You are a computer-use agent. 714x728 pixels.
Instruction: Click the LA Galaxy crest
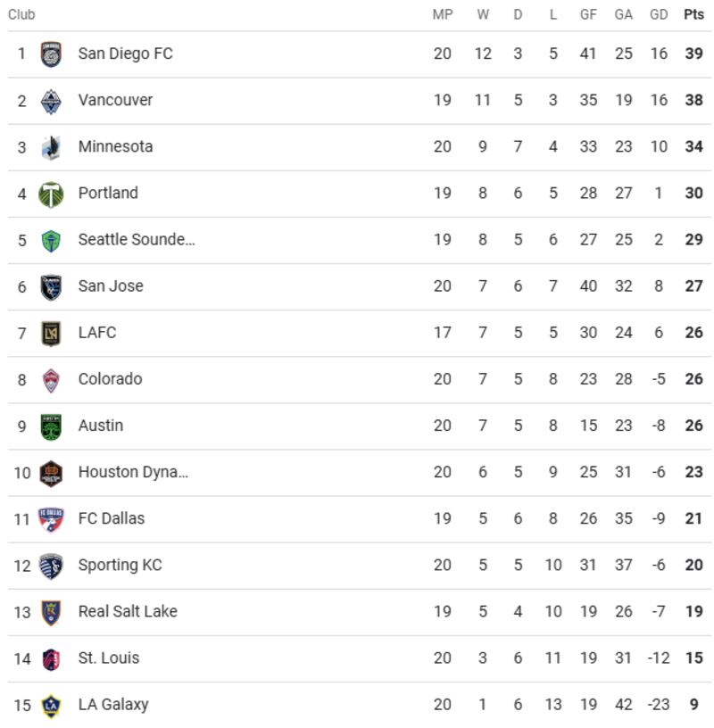point(51,705)
